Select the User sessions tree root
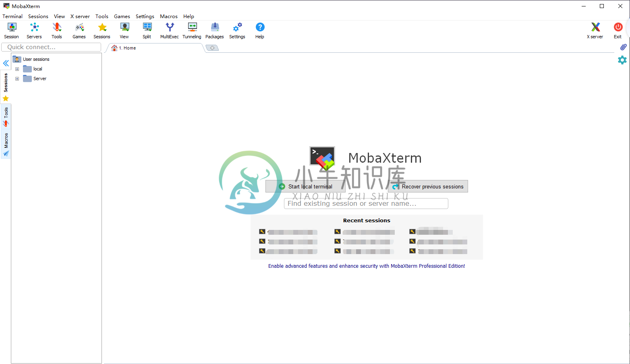630x364 pixels. [31, 59]
